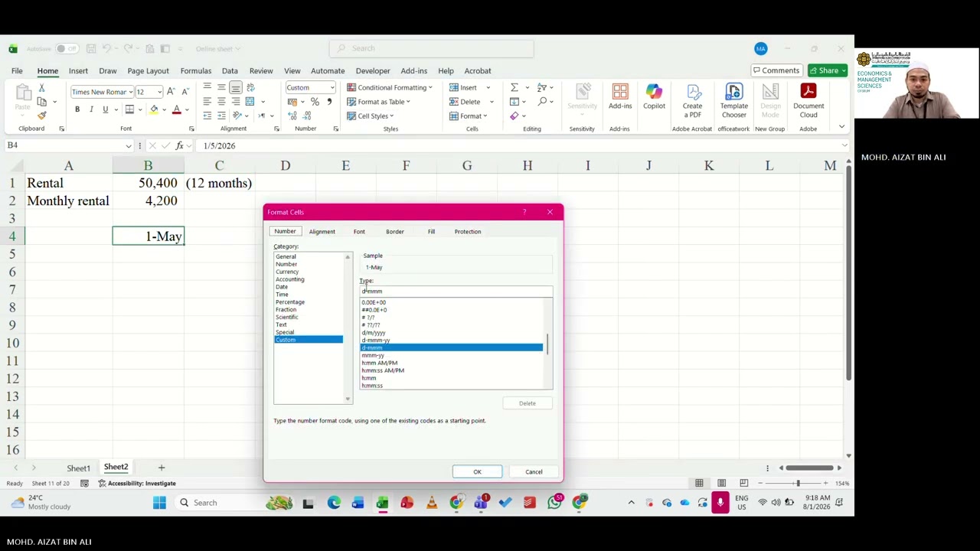
Task: Click the Save icon in the title bar
Action: pos(91,49)
